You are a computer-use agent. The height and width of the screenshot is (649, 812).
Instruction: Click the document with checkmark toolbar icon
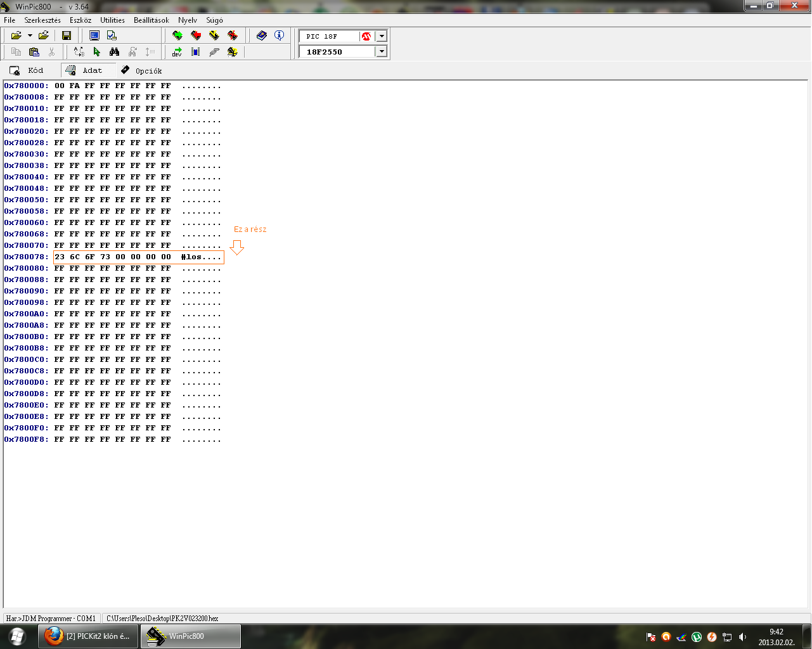112,35
